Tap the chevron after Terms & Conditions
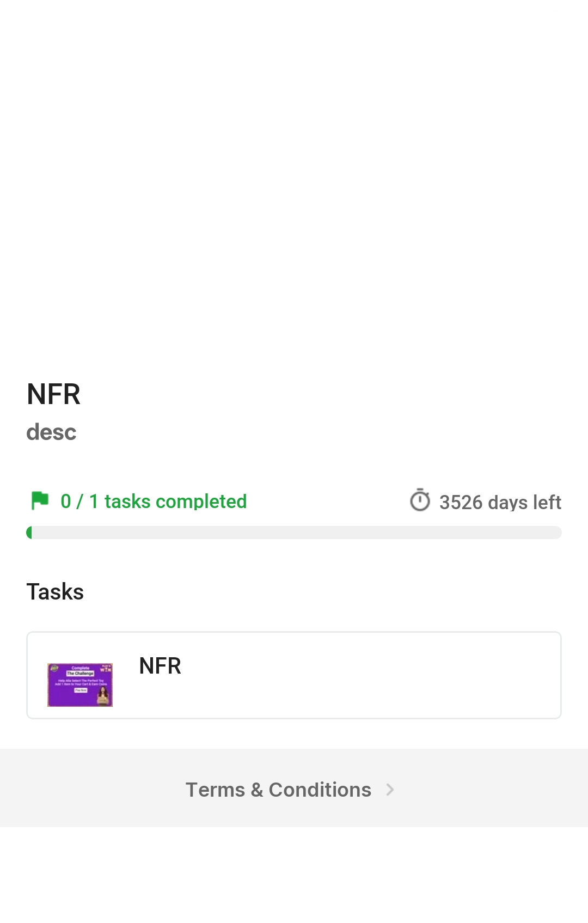This screenshot has height=923, width=588. [390, 790]
